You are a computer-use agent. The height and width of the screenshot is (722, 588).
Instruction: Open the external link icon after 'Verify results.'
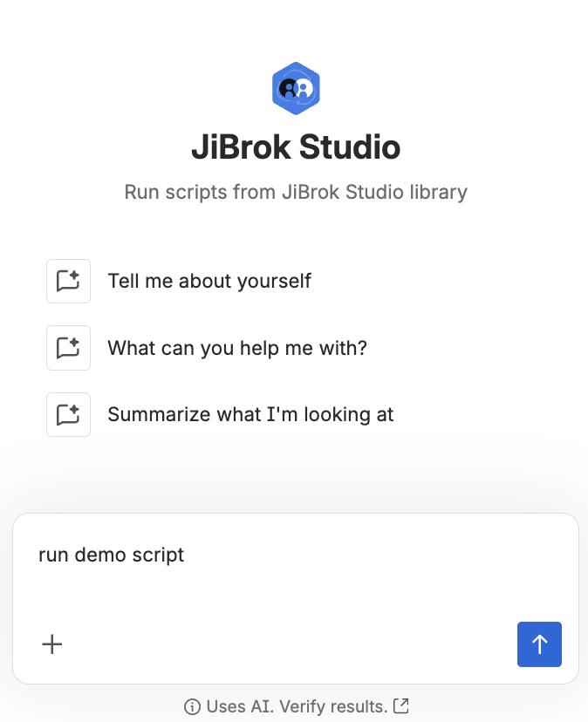coord(401,705)
